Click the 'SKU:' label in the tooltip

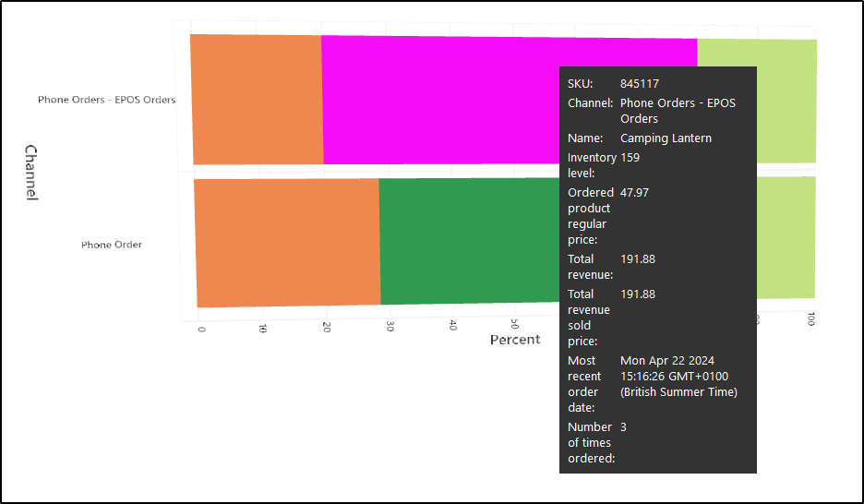pyautogui.click(x=581, y=84)
